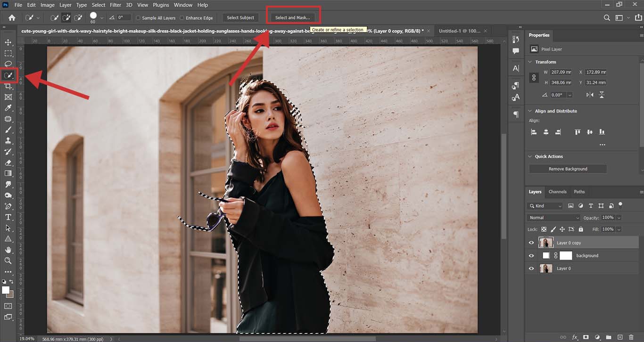
Task: Open the Kind filter dropdown
Action: [x=545, y=206]
